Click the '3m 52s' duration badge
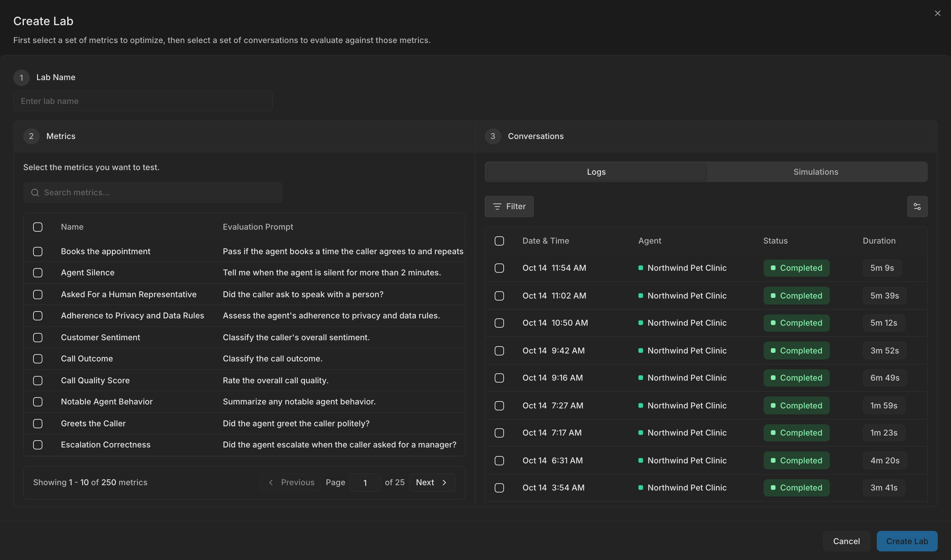The height and width of the screenshot is (560, 951). click(884, 350)
